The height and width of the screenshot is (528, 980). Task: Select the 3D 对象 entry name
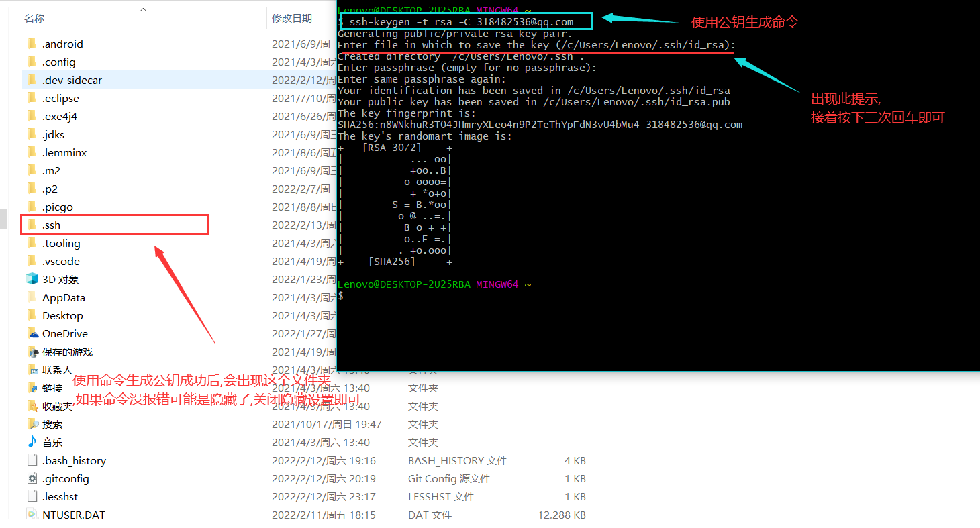[60, 279]
